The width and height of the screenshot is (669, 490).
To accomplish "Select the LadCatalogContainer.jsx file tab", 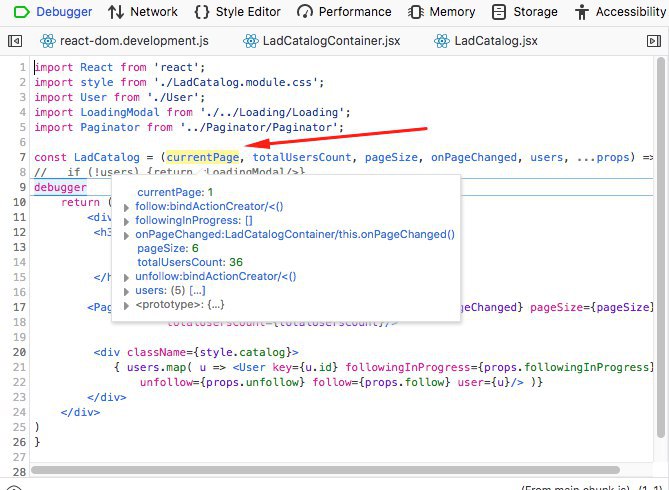I will pyautogui.click(x=322, y=41).
